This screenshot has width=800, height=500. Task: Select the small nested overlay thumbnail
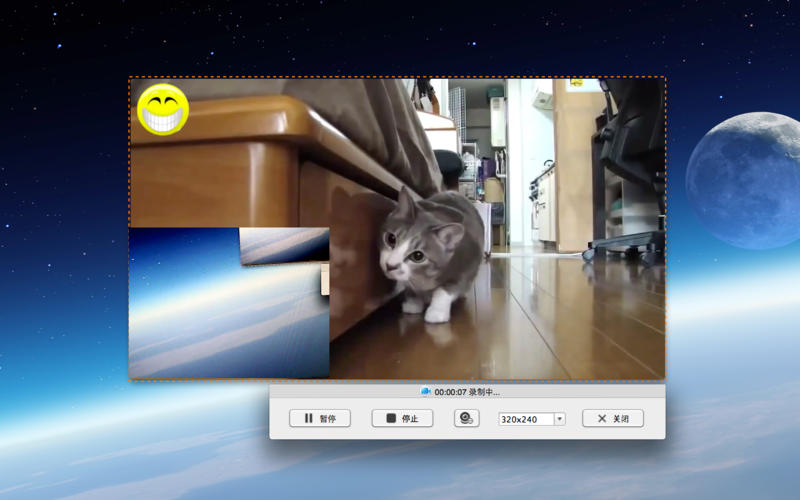pos(285,245)
